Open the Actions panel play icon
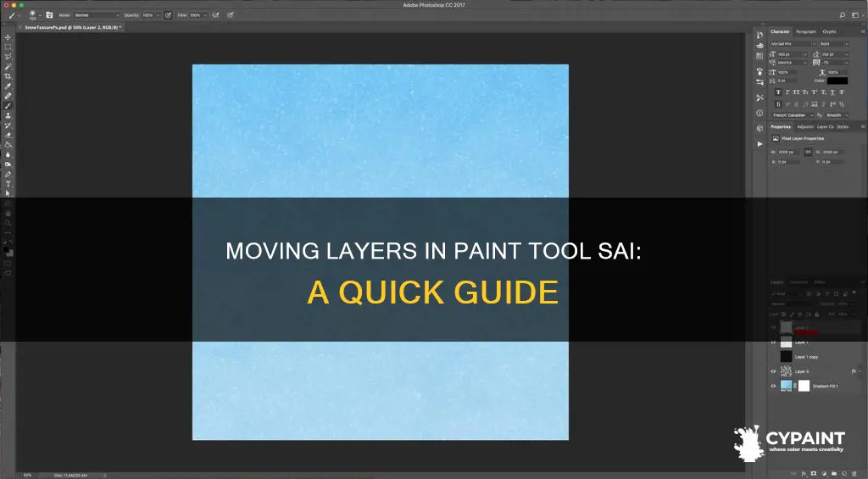Image resolution: width=868 pixels, height=479 pixels. (x=759, y=144)
